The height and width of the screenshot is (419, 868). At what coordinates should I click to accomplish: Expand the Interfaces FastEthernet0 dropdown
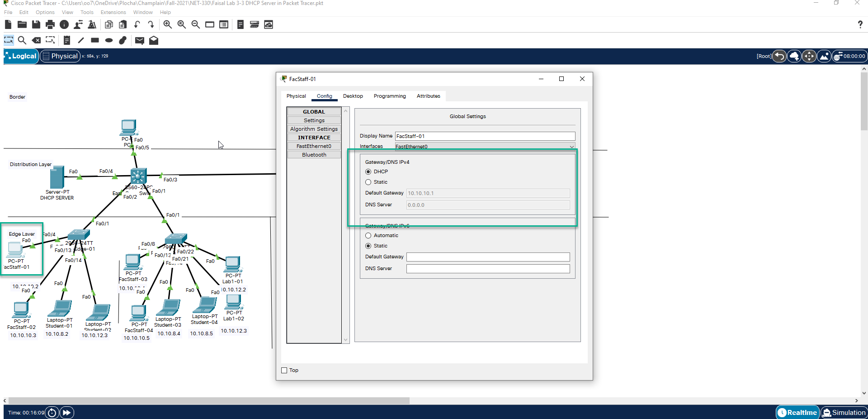[x=485, y=147]
